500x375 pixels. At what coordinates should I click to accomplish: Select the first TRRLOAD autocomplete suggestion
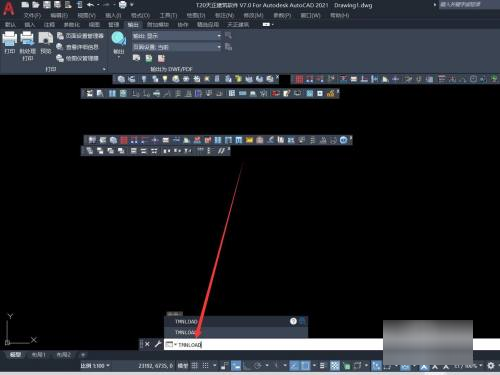coord(236,322)
